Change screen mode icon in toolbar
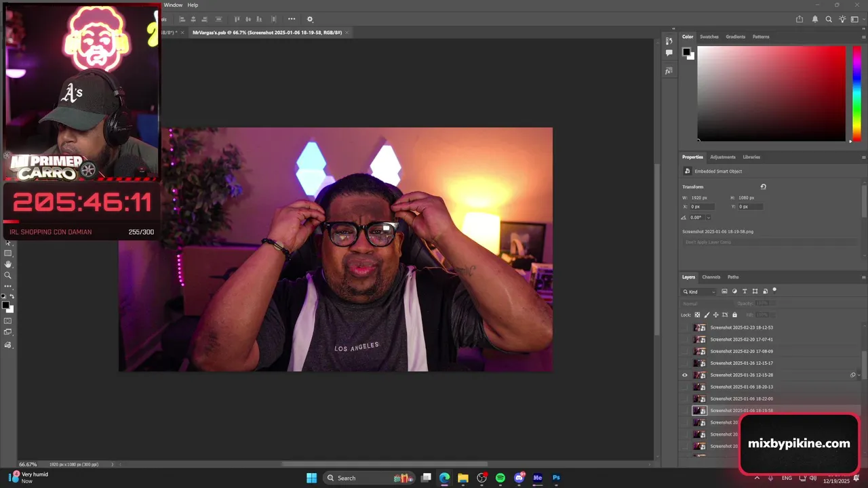The image size is (868, 488). tap(8, 332)
